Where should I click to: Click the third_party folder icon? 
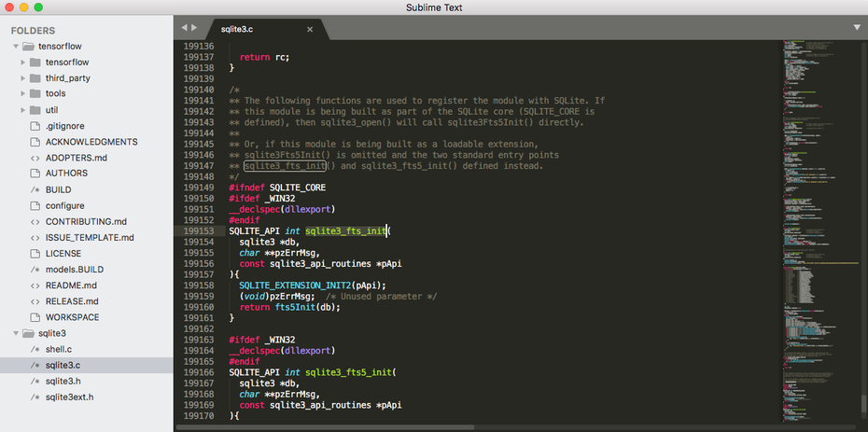coord(35,78)
